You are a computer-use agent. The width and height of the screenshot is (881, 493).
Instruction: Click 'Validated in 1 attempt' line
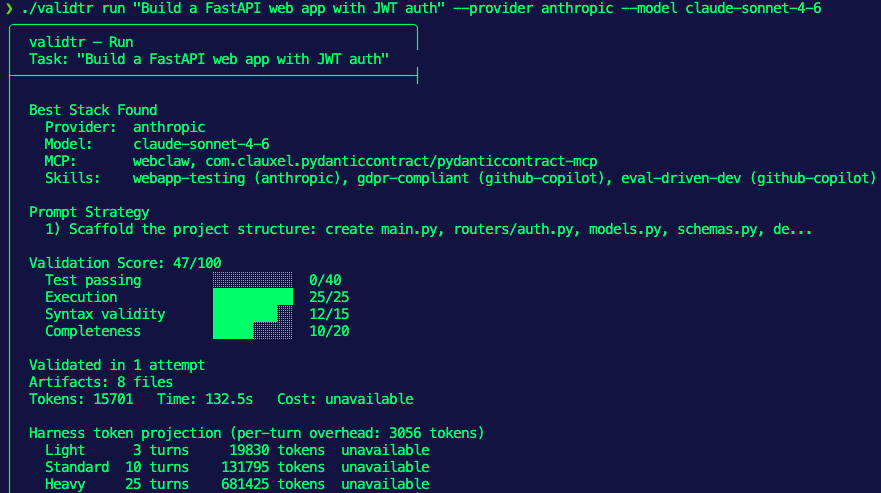117,365
